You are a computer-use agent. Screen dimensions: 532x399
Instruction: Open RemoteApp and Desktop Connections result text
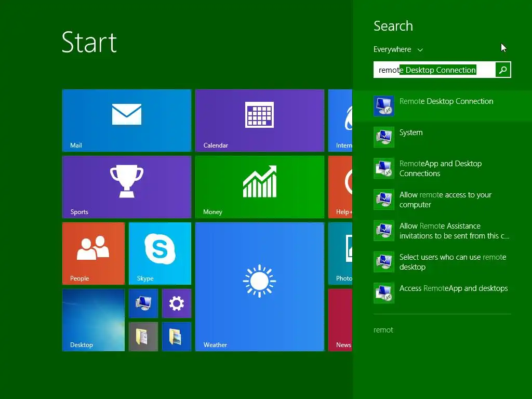441,168
